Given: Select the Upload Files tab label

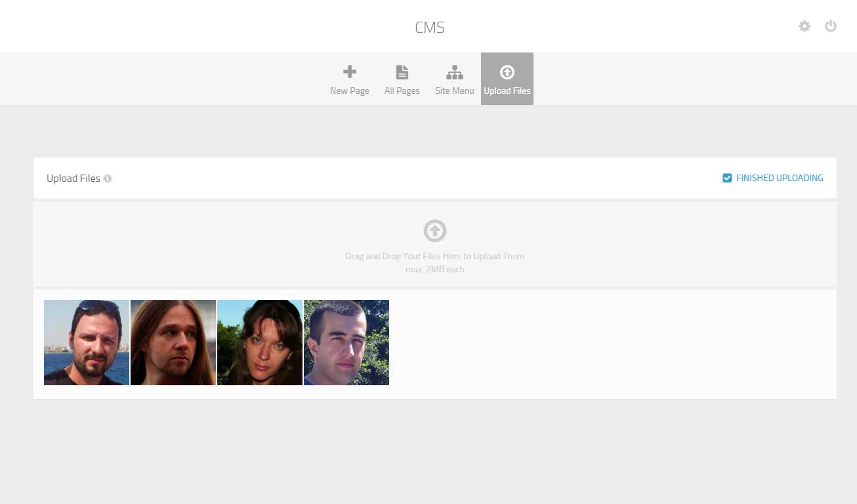Looking at the screenshot, I should coord(507,91).
